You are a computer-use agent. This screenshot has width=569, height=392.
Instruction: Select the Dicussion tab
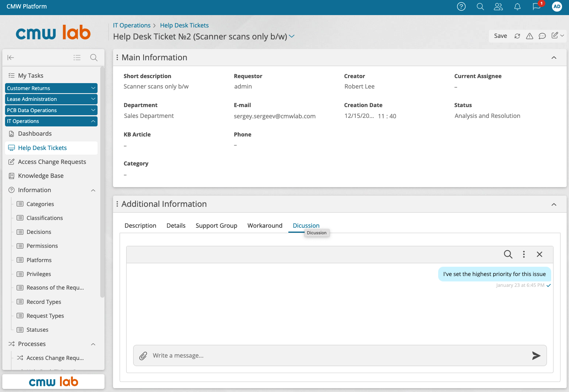(306, 226)
